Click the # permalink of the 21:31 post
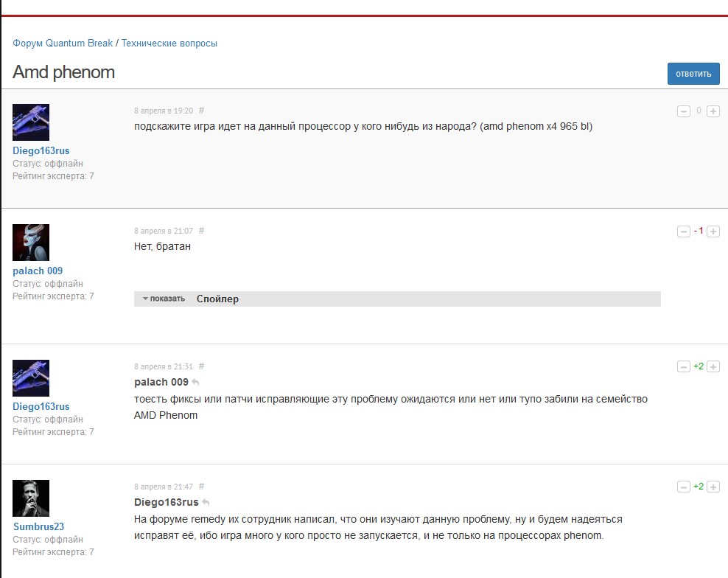This screenshot has width=728, height=578. click(x=201, y=366)
